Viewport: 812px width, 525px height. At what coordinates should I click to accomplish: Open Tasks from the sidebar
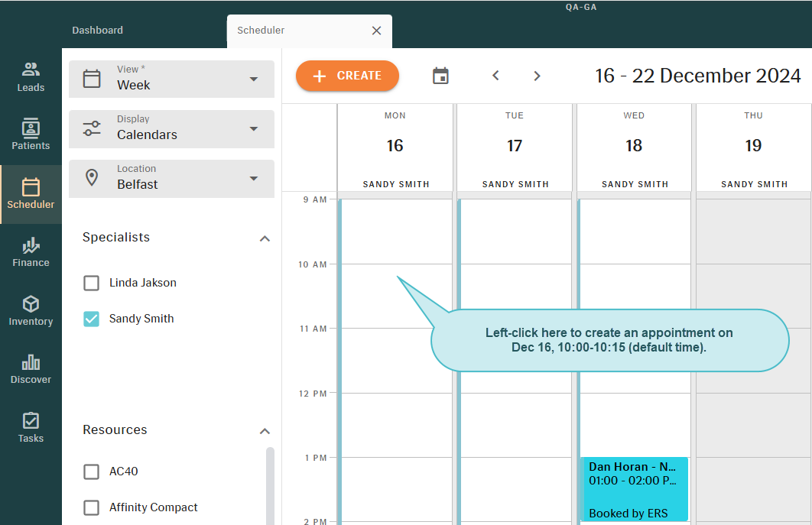[31, 428]
